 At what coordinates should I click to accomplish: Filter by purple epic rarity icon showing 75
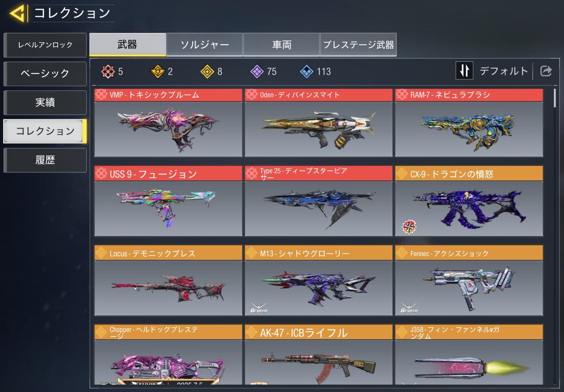[x=257, y=71]
